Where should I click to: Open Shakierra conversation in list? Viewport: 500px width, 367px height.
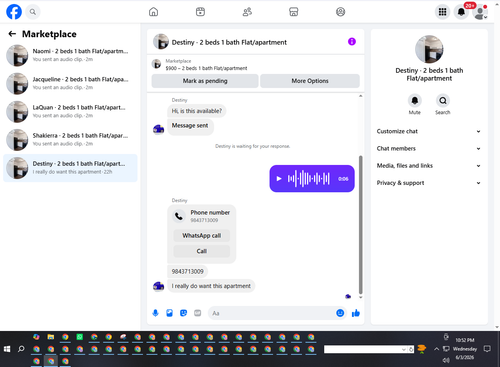[x=70, y=140]
